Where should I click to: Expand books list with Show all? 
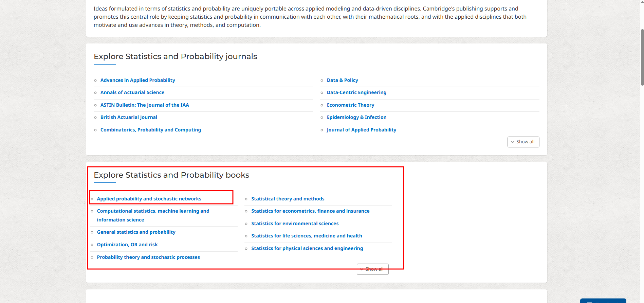(x=372, y=269)
